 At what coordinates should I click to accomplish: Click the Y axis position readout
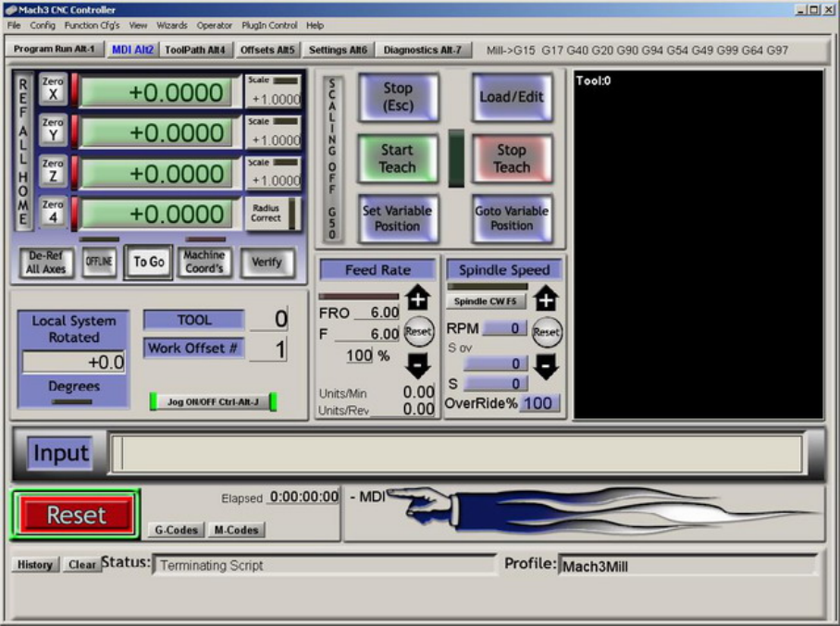[156, 133]
